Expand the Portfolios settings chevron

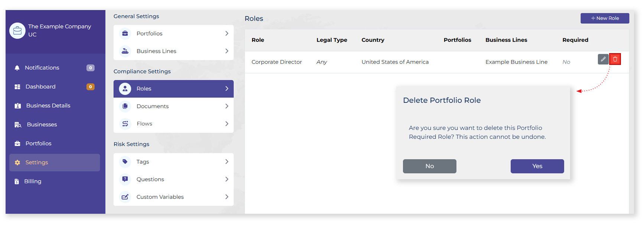[227, 33]
